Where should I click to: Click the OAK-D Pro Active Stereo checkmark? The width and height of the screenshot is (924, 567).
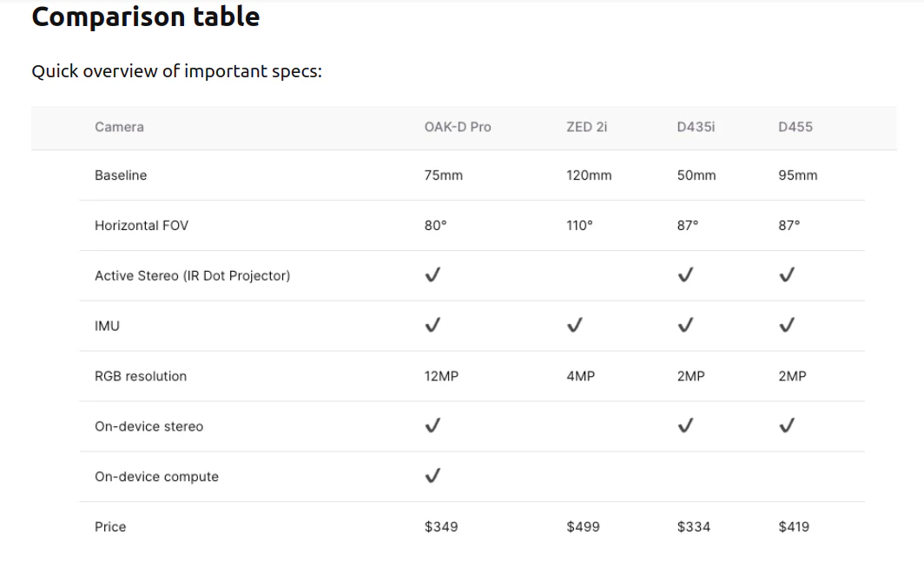pyautogui.click(x=432, y=275)
